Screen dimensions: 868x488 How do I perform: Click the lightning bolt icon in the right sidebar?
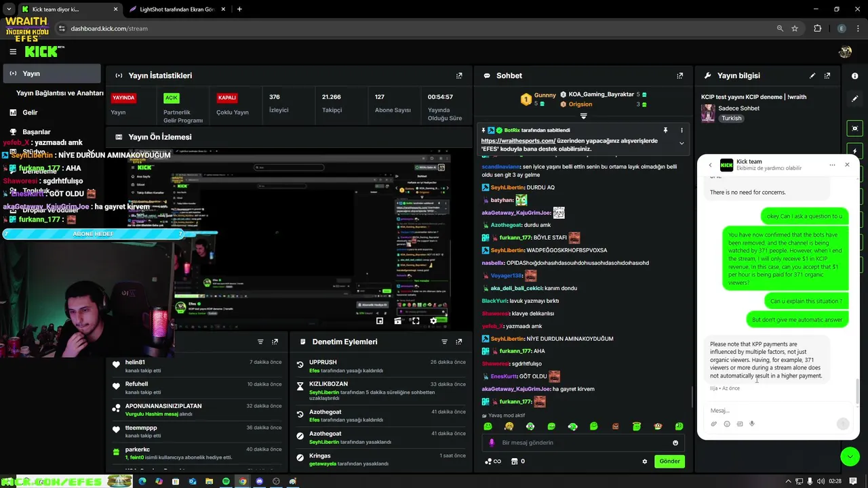point(854,151)
